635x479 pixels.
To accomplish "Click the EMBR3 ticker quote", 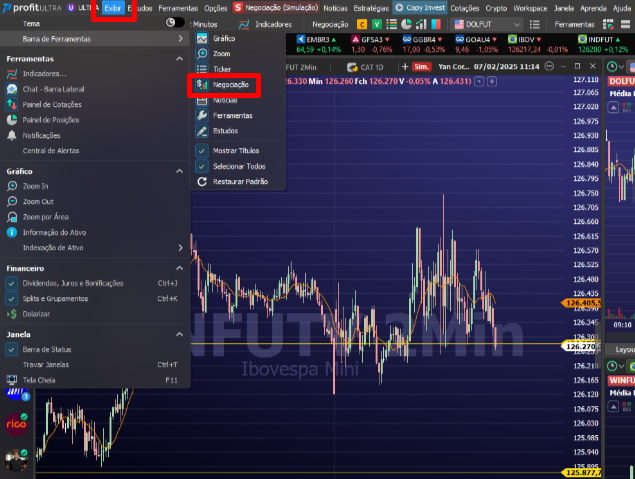I will coord(318,45).
